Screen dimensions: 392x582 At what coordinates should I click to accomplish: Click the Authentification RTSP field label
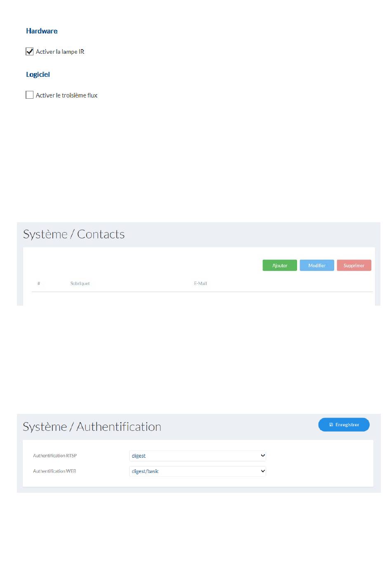[x=55, y=456]
